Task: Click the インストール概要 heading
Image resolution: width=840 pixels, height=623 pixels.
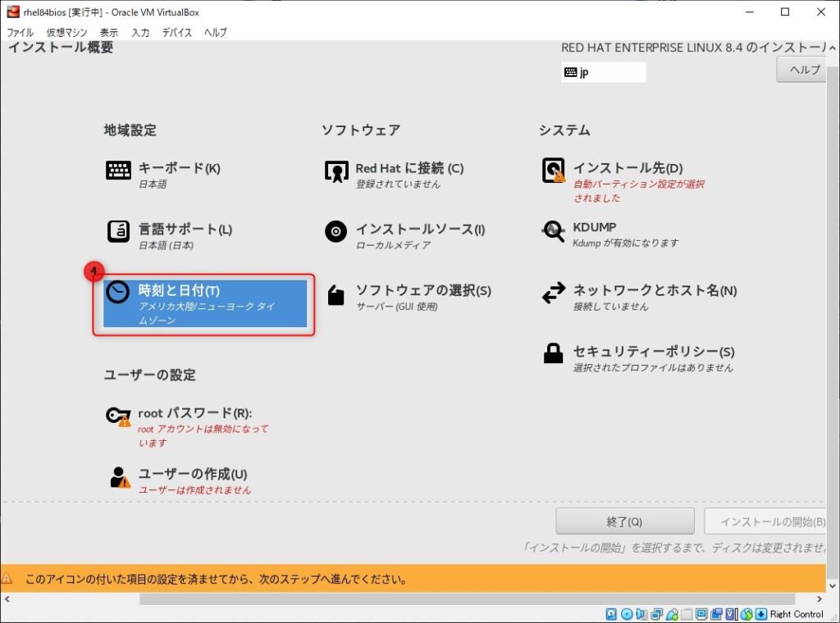Action: click(61, 47)
